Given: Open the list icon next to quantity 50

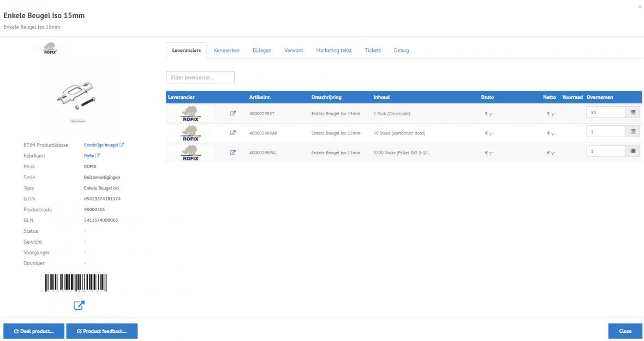Looking at the screenshot, I should (x=633, y=113).
